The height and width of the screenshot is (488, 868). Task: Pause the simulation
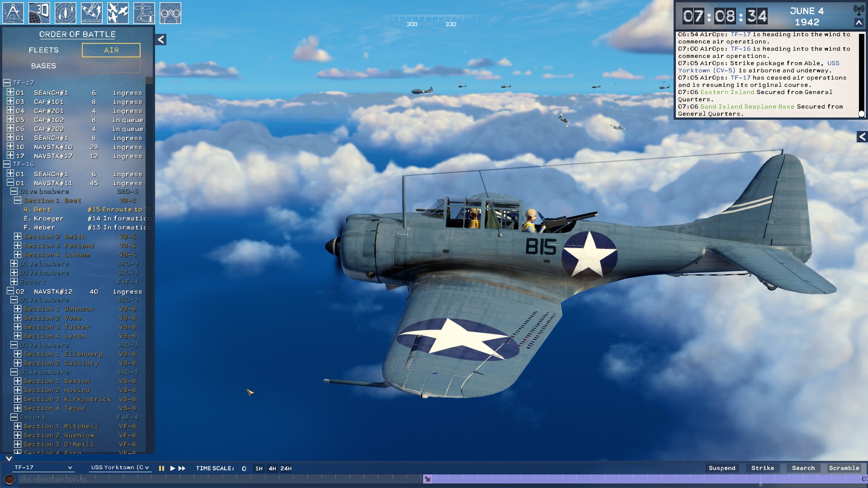161,469
